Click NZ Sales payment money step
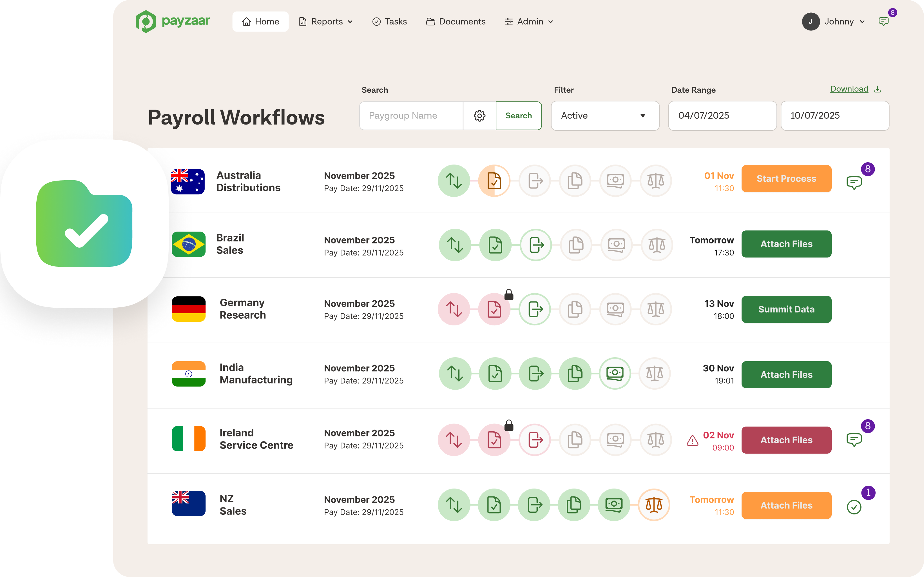924x577 pixels. tap(613, 505)
